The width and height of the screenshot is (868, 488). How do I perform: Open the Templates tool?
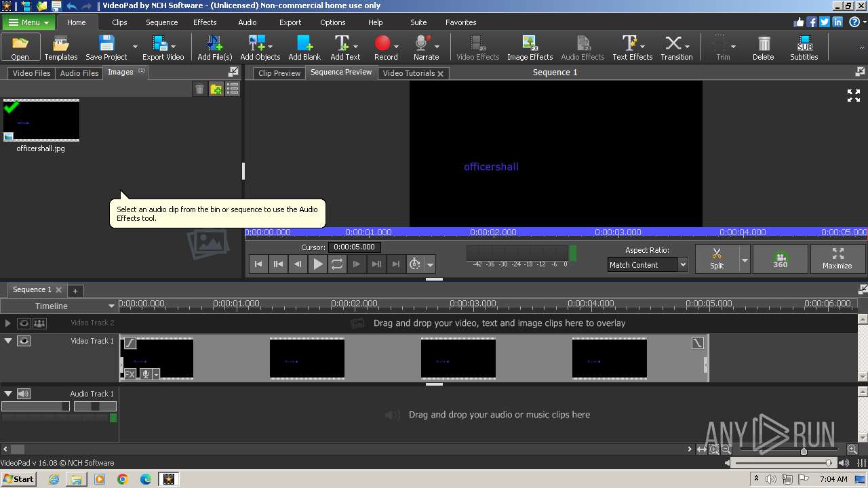pos(61,47)
